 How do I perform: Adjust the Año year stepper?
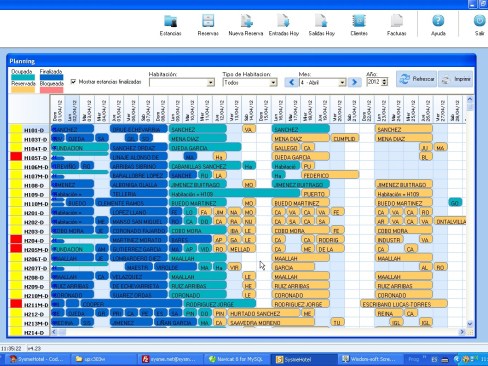click(x=384, y=82)
